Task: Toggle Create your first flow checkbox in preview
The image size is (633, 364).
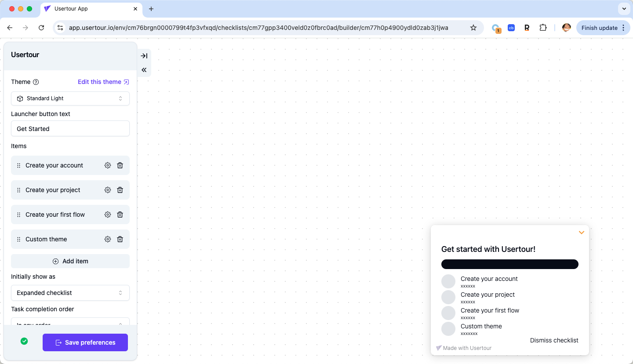Action: [x=448, y=313]
